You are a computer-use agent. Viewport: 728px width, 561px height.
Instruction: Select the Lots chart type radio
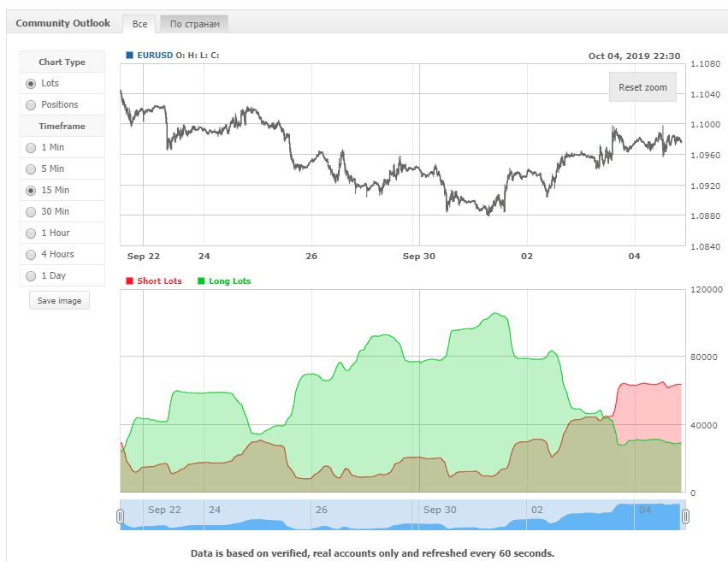coord(31,84)
